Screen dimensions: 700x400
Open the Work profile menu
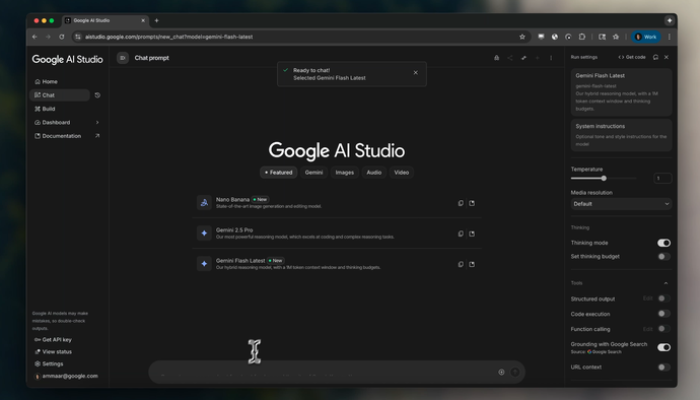646,37
